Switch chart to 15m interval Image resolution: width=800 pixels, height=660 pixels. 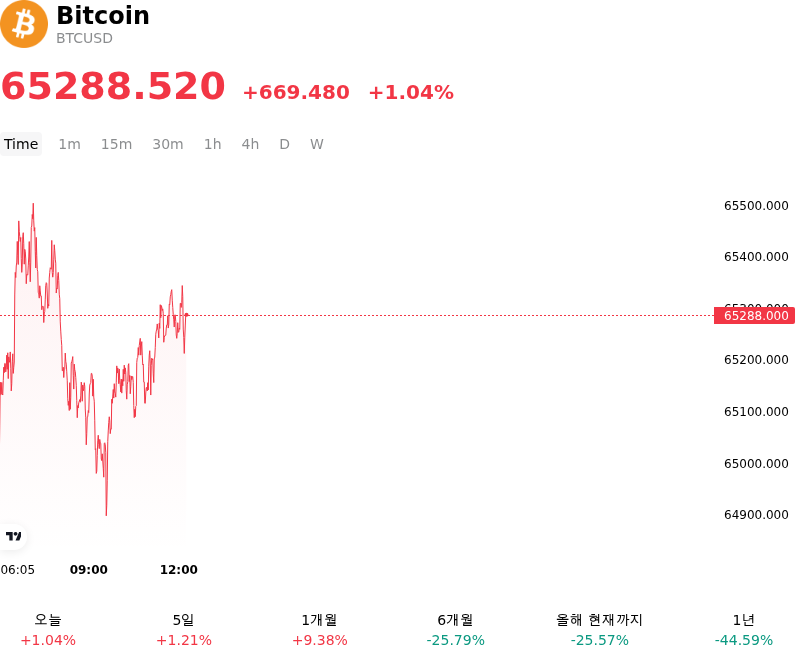[x=116, y=144]
